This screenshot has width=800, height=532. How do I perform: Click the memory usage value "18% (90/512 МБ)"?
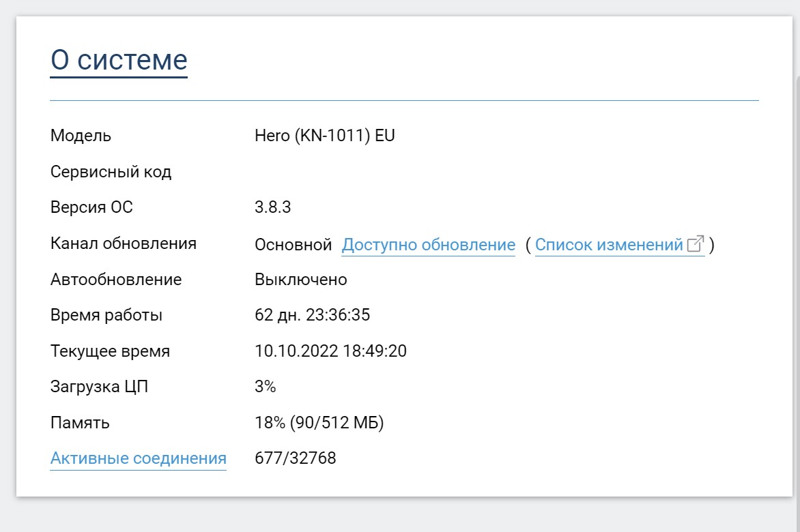tap(319, 423)
